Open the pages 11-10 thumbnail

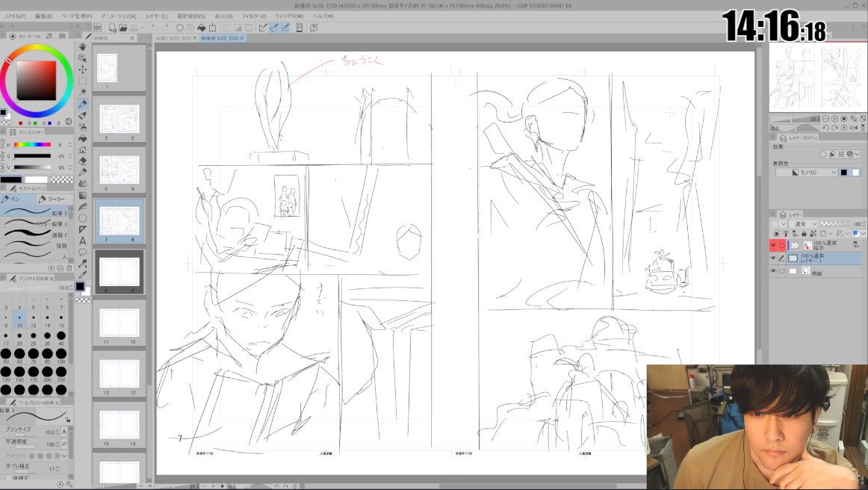pyautogui.click(x=119, y=324)
